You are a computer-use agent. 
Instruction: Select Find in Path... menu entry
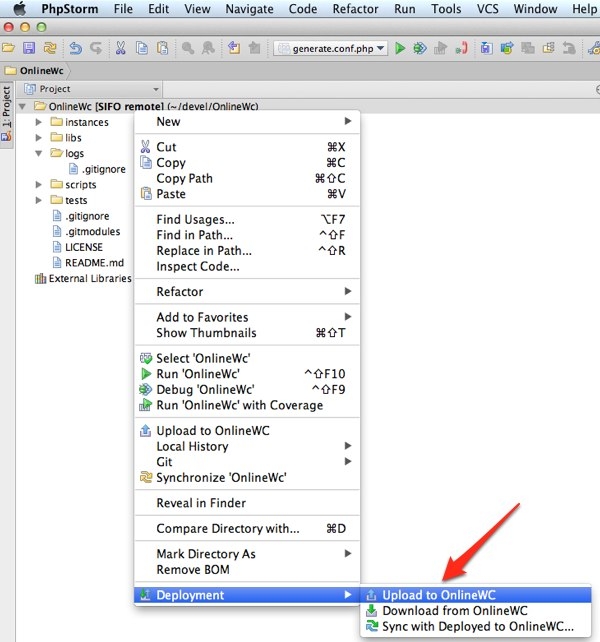click(247, 235)
